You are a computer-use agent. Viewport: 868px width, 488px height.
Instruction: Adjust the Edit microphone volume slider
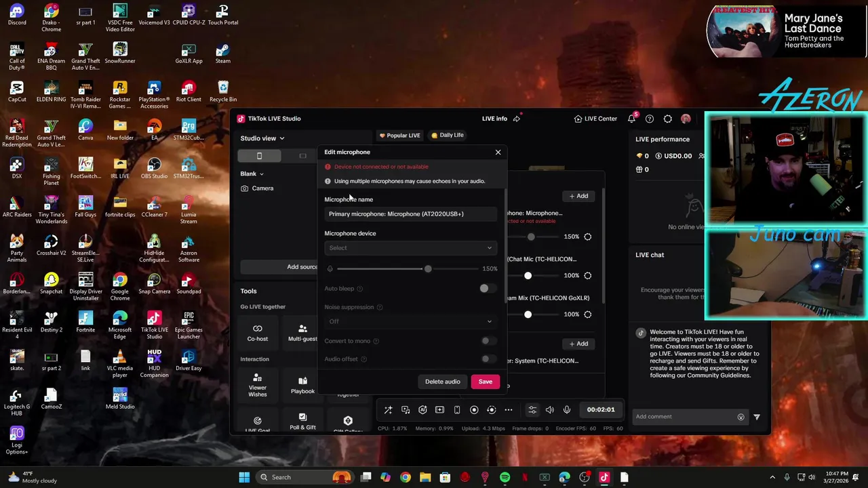(x=428, y=269)
